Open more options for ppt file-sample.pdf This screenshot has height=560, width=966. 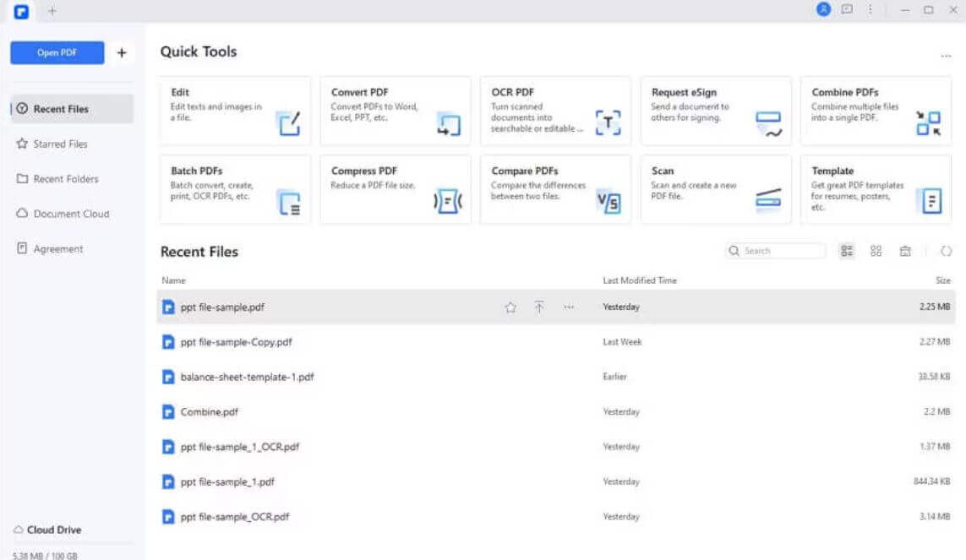coord(568,307)
